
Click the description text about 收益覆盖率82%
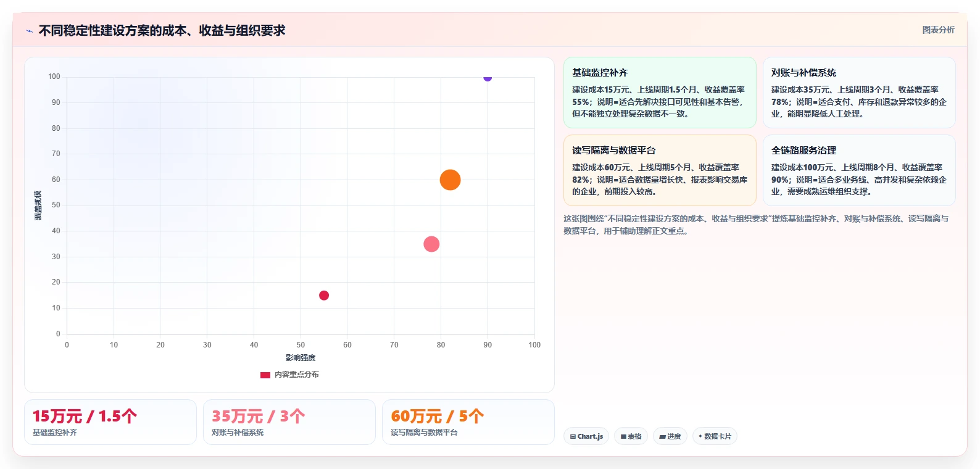660,180
